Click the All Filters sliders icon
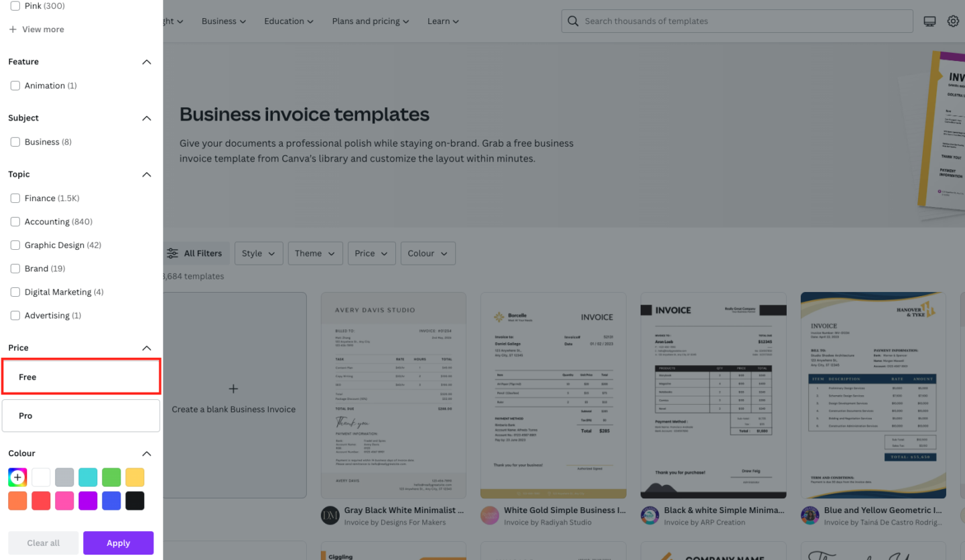 (x=173, y=253)
